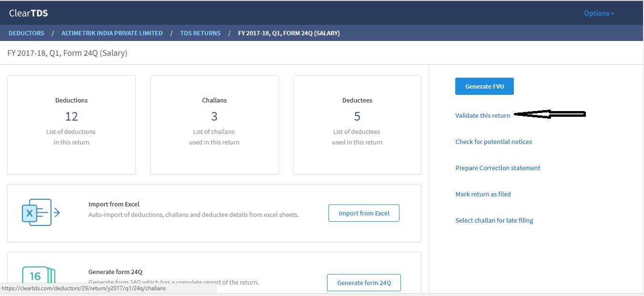This screenshot has height=296, width=644.
Task: Open Altimetrik India Private Limited breadcrumb
Action: click(112, 33)
